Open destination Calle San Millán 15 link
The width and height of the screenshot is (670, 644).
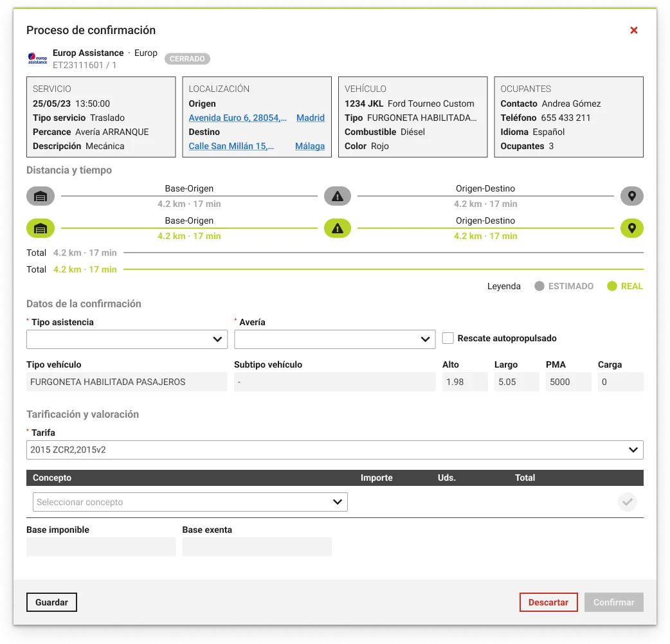click(x=231, y=146)
